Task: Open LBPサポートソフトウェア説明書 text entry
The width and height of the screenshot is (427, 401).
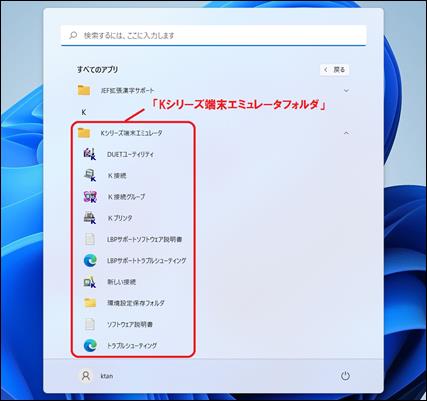Action: [x=144, y=239]
